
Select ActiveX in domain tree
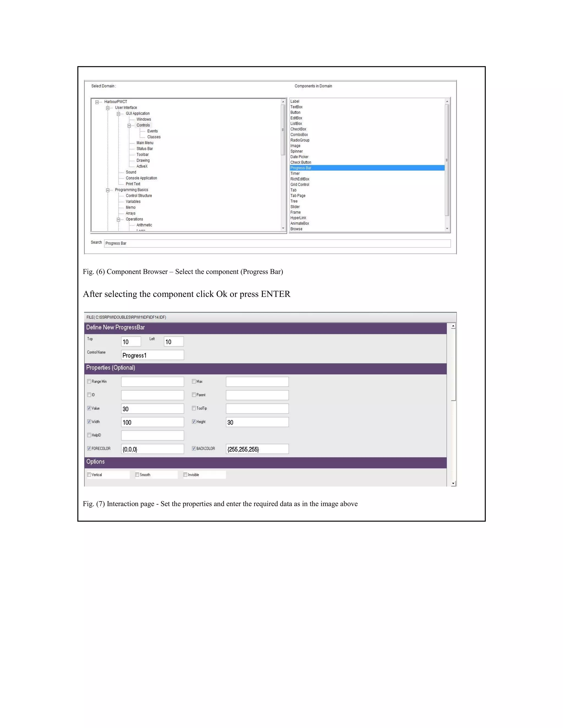point(142,166)
